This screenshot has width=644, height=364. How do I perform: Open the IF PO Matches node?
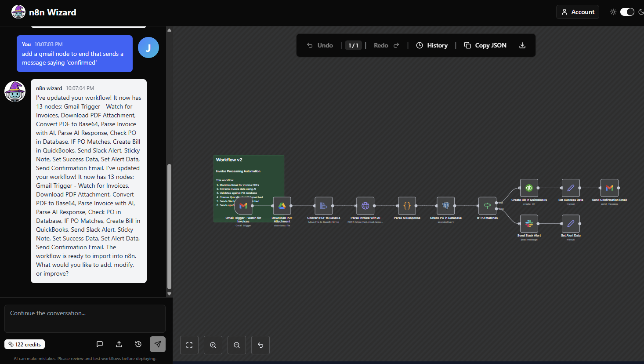[x=487, y=205]
